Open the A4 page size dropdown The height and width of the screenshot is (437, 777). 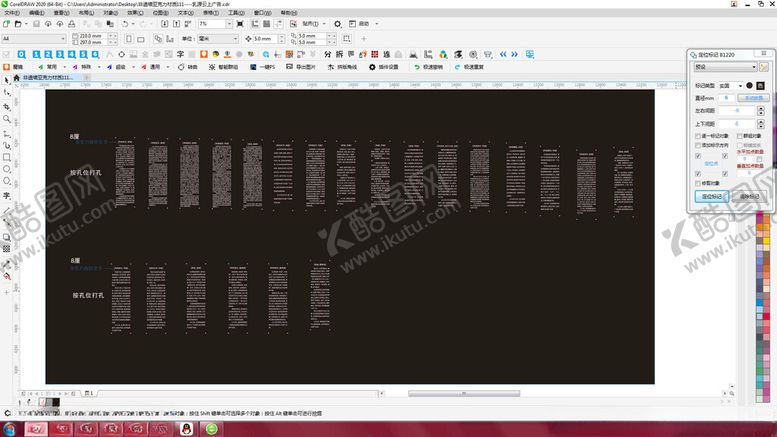(x=34, y=39)
